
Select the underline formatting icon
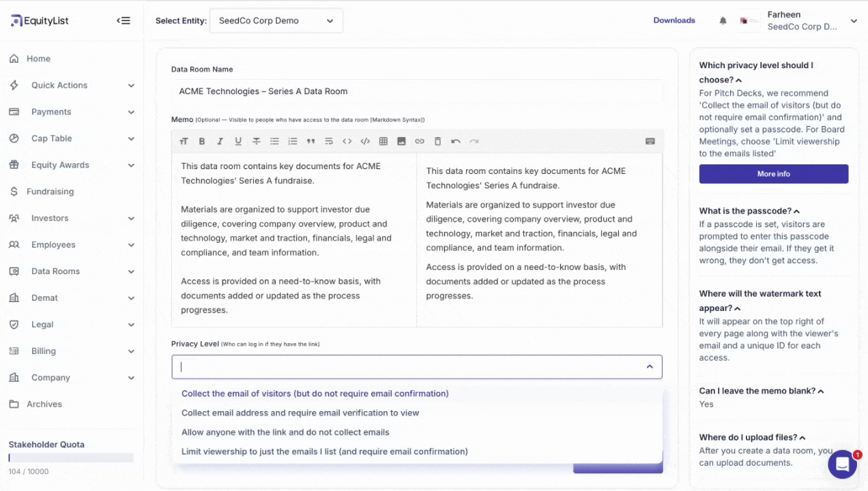(x=237, y=141)
